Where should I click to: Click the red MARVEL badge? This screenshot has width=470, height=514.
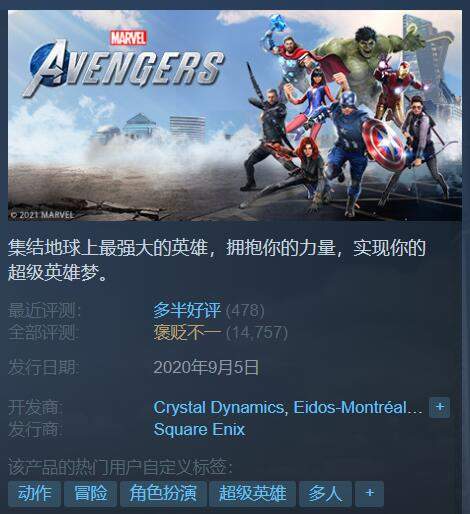click(129, 38)
